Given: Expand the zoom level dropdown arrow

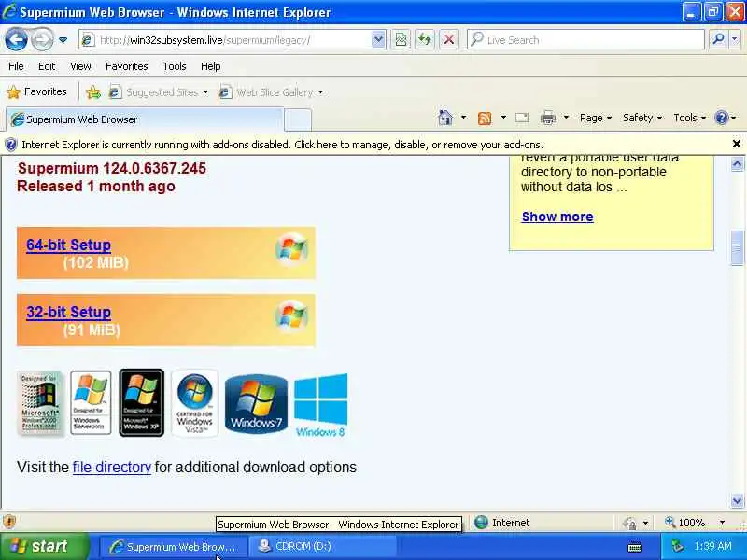Looking at the screenshot, I should click(x=722, y=523).
